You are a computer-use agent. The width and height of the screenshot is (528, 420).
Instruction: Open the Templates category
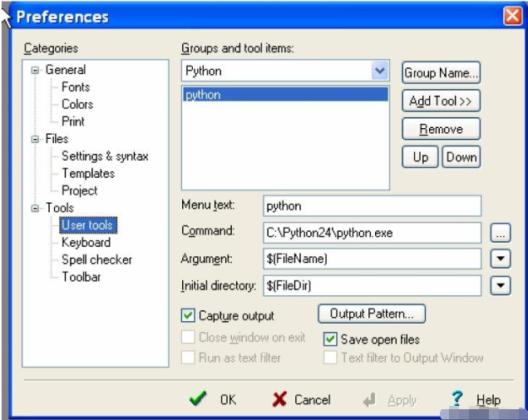click(x=88, y=173)
